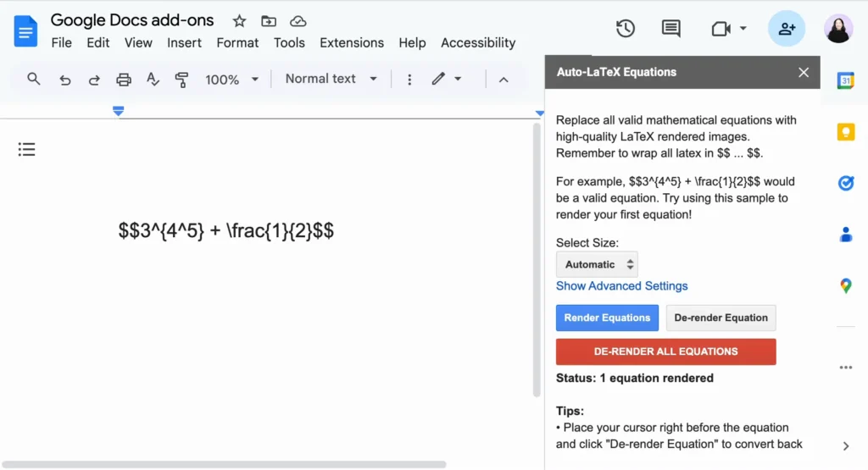Collapse side panel with bottom chevron

click(x=846, y=446)
